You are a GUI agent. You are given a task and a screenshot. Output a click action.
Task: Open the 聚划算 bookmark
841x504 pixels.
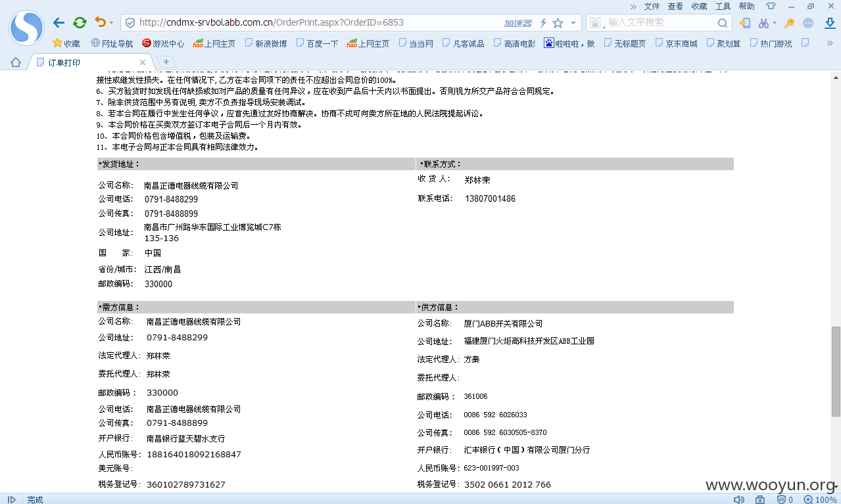pyautogui.click(x=723, y=43)
